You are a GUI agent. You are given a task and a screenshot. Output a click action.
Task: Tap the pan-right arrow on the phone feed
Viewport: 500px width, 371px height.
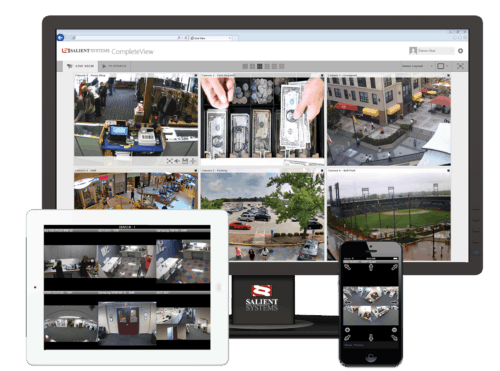pyautogui.click(x=394, y=302)
